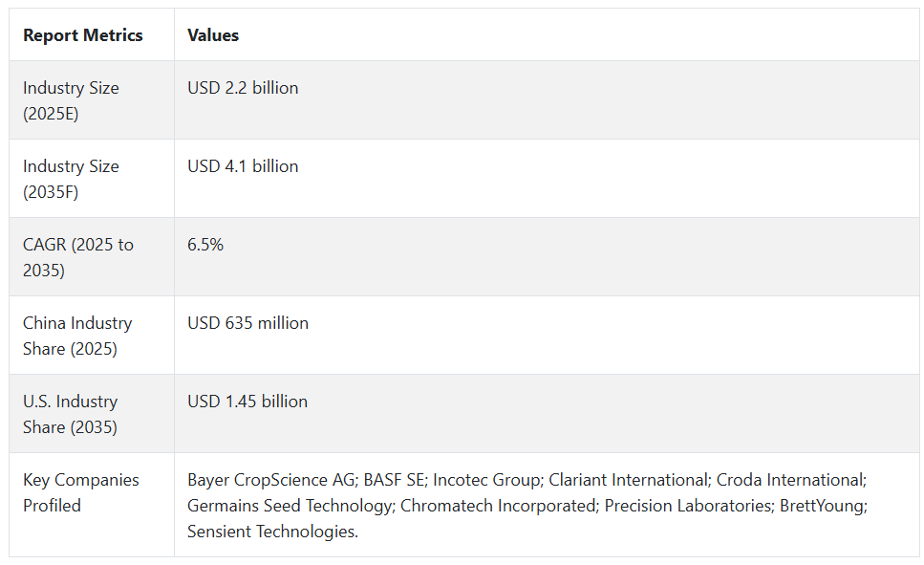Click the USD 635 million value
Viewport: 924px width, 565px height.
click(x=247, y=323)
